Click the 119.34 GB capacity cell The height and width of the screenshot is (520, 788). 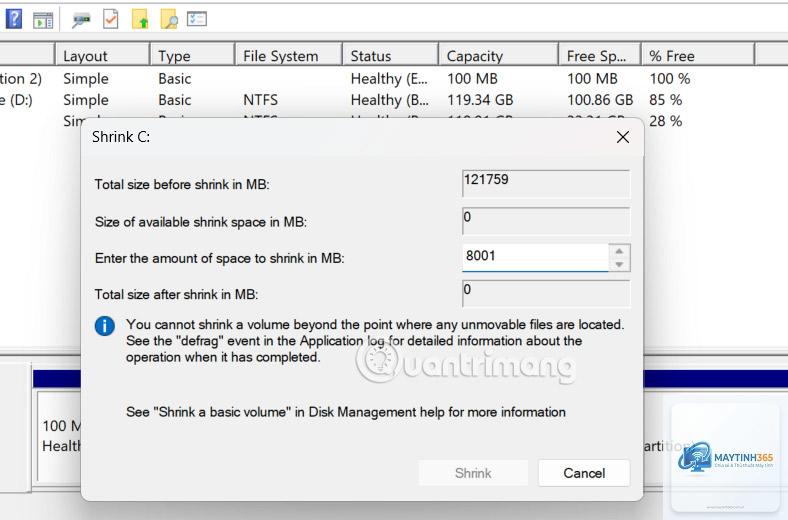click(x=480, y=100)
